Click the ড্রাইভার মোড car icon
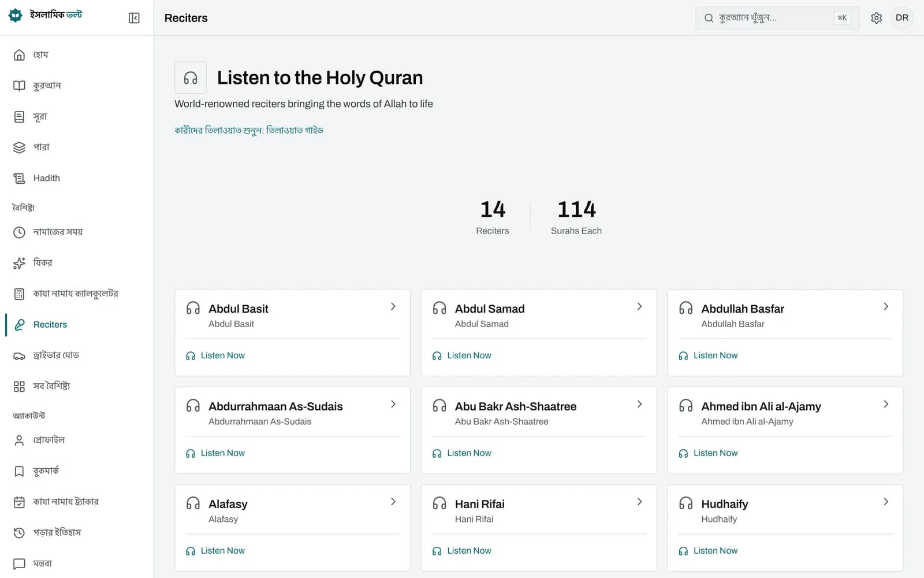This screenshot has height=578, width=924. [x=19, y=355]
